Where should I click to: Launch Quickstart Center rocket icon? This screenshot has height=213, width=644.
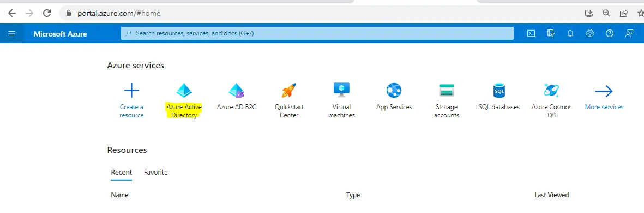pos(288,90)
